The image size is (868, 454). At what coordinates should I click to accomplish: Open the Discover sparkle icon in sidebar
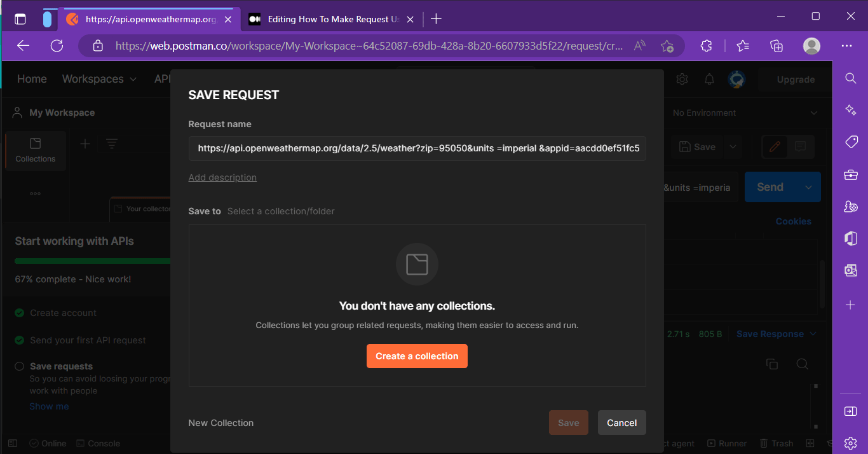click(851, 110)
